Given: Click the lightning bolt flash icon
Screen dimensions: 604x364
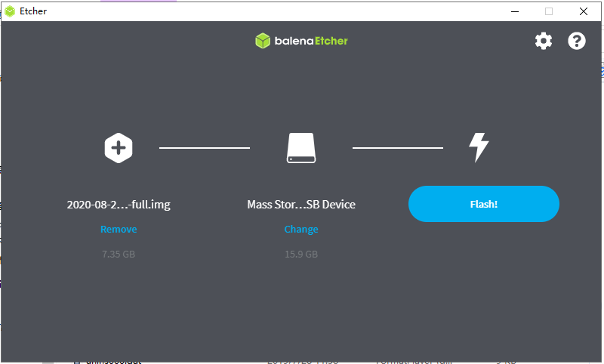Looking at the screenshot, I should 479,147.
